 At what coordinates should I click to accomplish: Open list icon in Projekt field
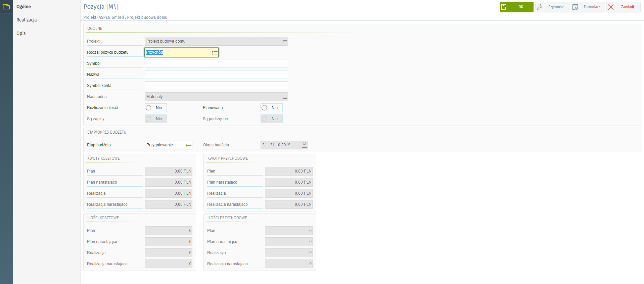(284, 42)
